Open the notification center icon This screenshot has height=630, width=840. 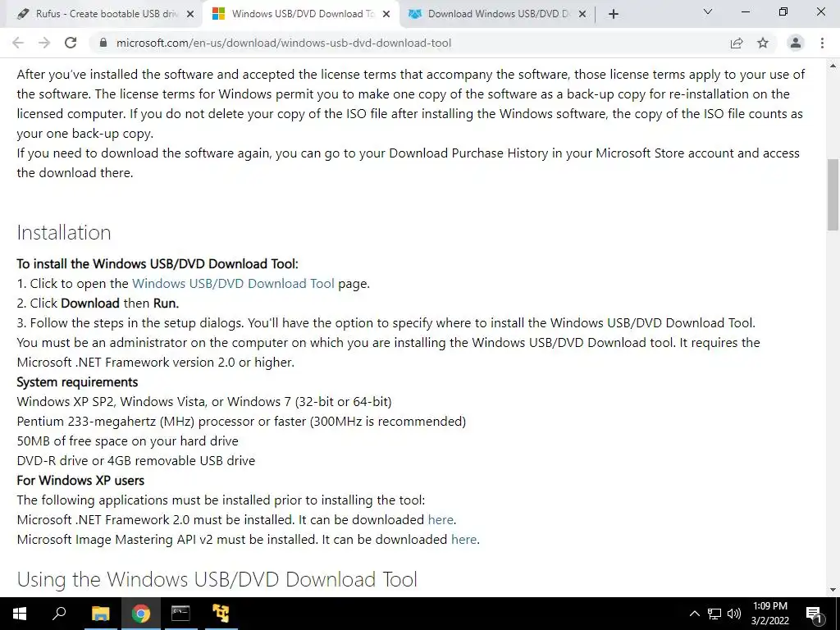[x=814, y=614]
